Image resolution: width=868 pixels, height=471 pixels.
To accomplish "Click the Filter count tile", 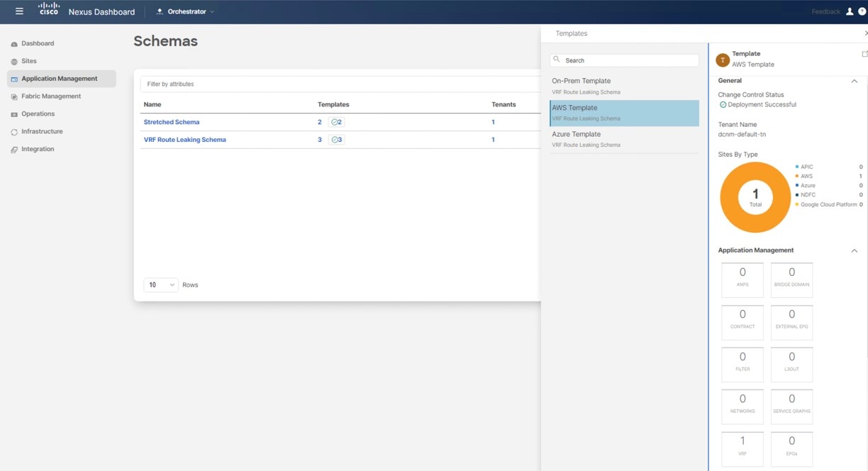I will coord(742,365).
